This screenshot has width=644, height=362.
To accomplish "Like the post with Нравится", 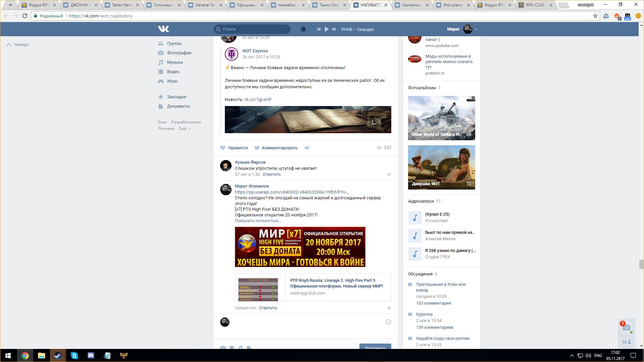I will 234,148.
